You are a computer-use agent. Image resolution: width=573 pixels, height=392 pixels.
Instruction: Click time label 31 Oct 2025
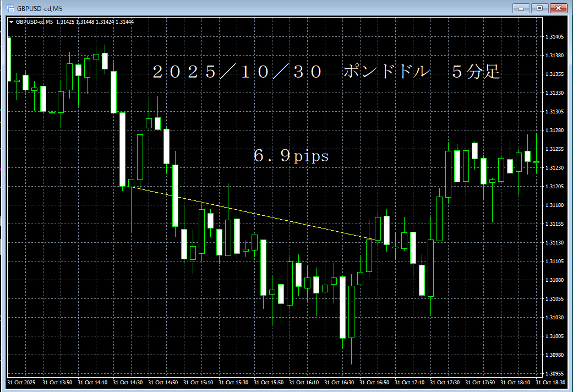click(21, 383)
